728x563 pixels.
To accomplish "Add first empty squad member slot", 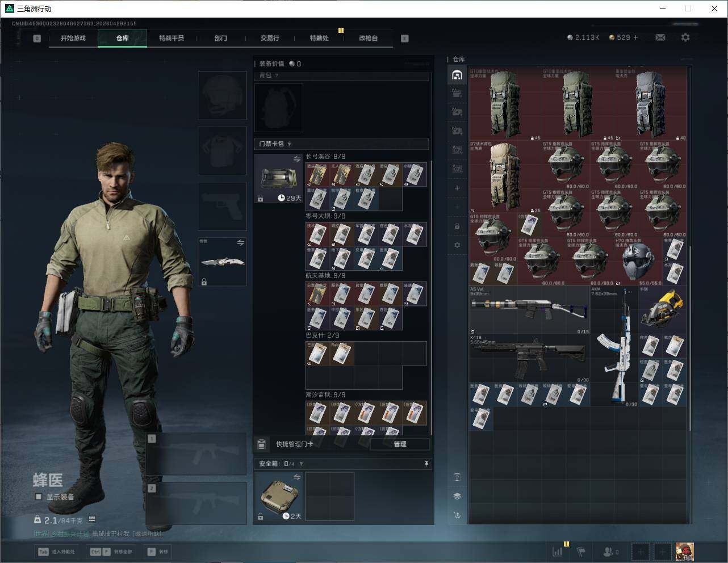I will 641,551.
